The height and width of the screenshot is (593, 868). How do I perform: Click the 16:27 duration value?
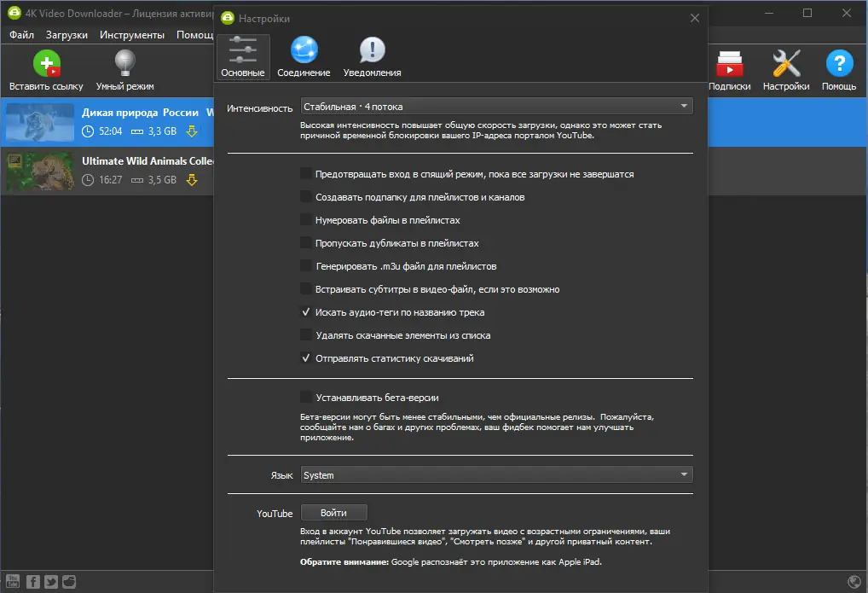[110, 180]
